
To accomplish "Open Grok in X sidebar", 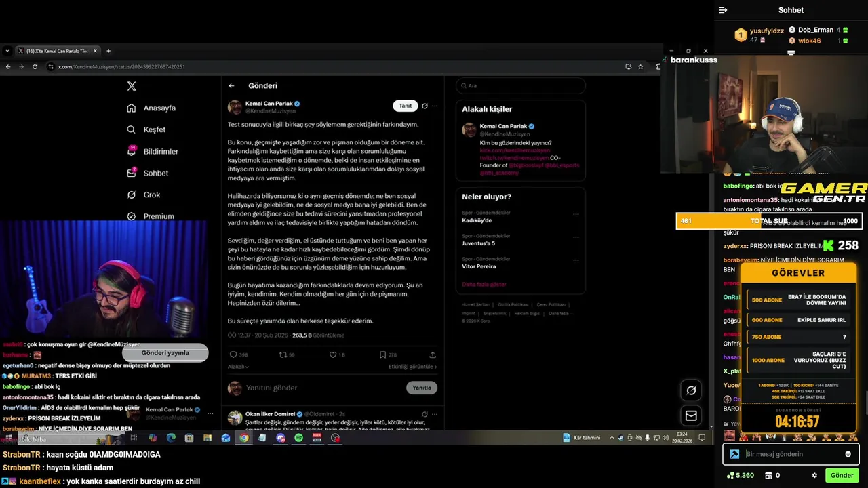I will (x=144, y=195).
